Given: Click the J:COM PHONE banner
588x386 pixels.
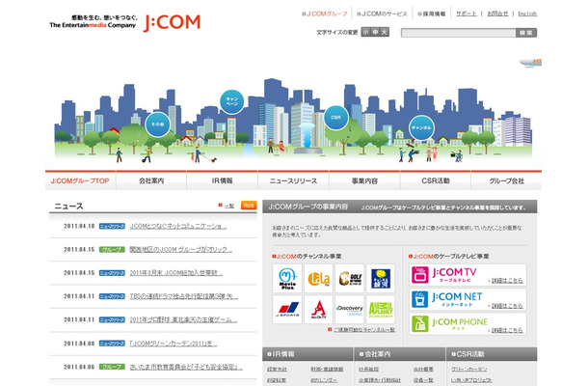Looking at the screenshot, I should (x=468, y=323).
